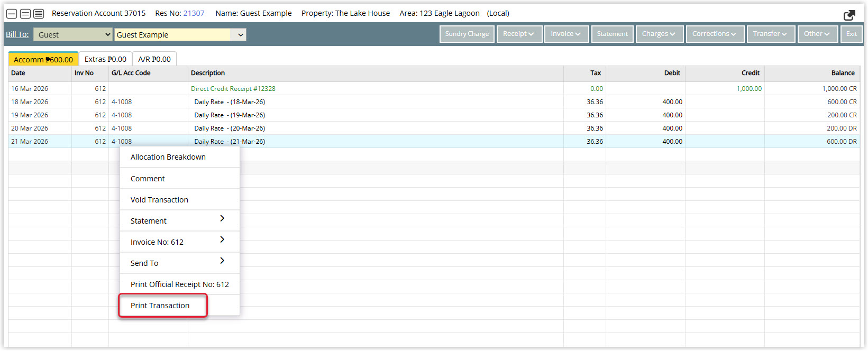Open reservation number 21307 link
Viewport: 868px width, 351px height.
pos(194,13)
